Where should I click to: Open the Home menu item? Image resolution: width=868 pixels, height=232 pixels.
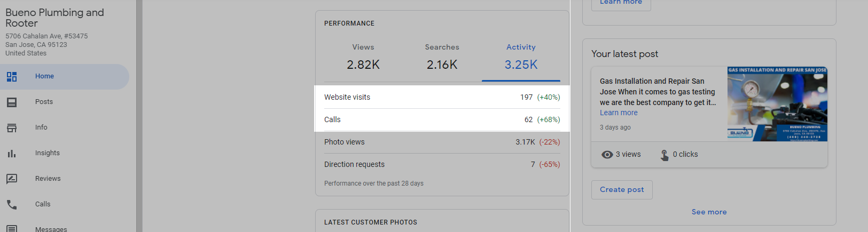(x=65, y=77)
